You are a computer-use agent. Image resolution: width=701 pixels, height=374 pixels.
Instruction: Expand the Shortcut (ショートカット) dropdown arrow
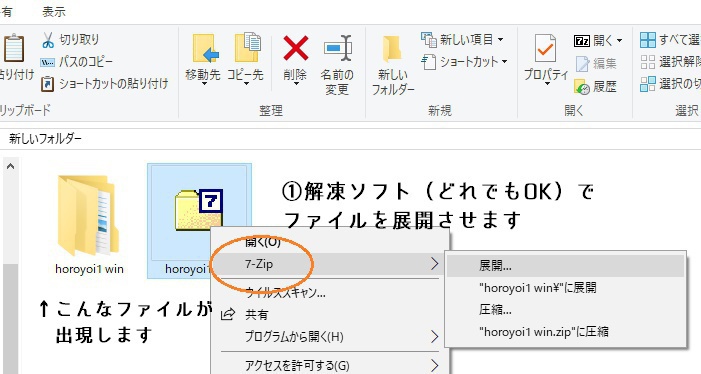[x=504, y=62]
